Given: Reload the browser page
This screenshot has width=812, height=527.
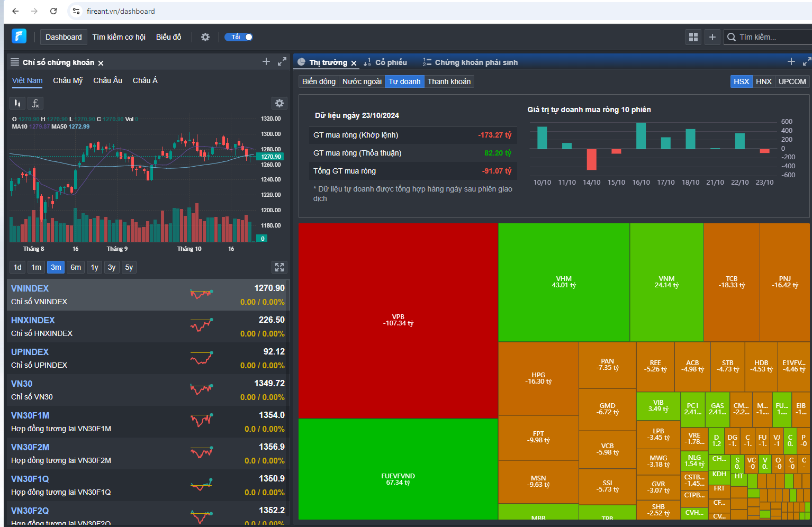Looking at the screenshot, I should coord(53,11).
